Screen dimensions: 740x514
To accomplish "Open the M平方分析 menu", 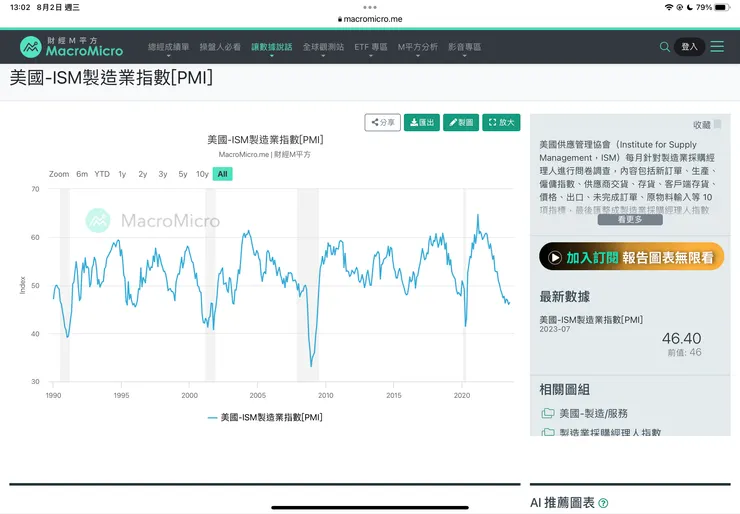I will coord(418,47).
